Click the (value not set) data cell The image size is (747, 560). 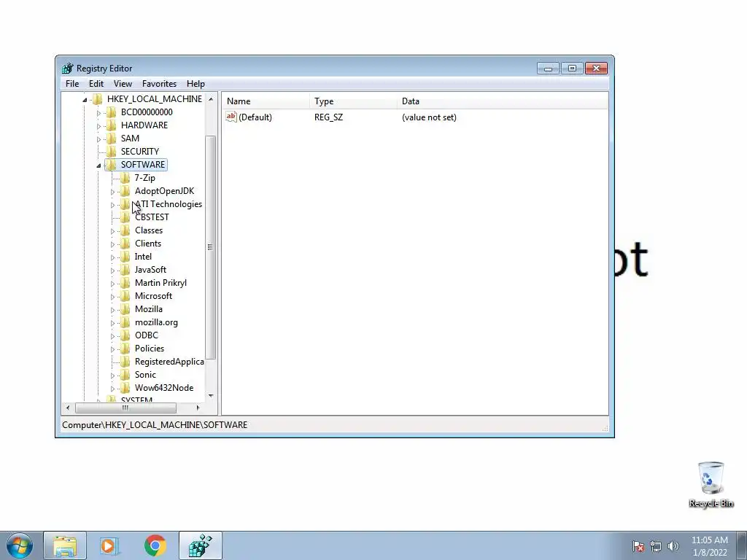pos(429,117)
